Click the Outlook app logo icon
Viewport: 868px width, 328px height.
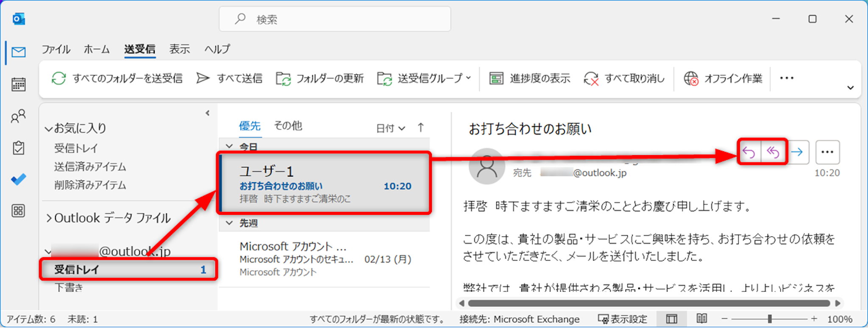19,19
